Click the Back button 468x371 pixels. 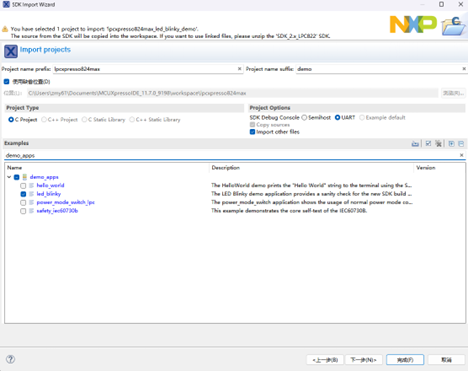(325, 360)
